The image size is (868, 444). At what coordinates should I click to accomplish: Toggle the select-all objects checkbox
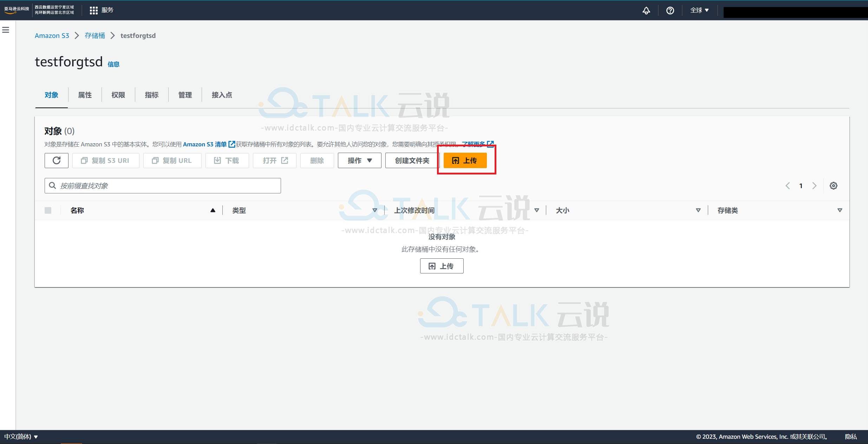(x=48, y=211)
